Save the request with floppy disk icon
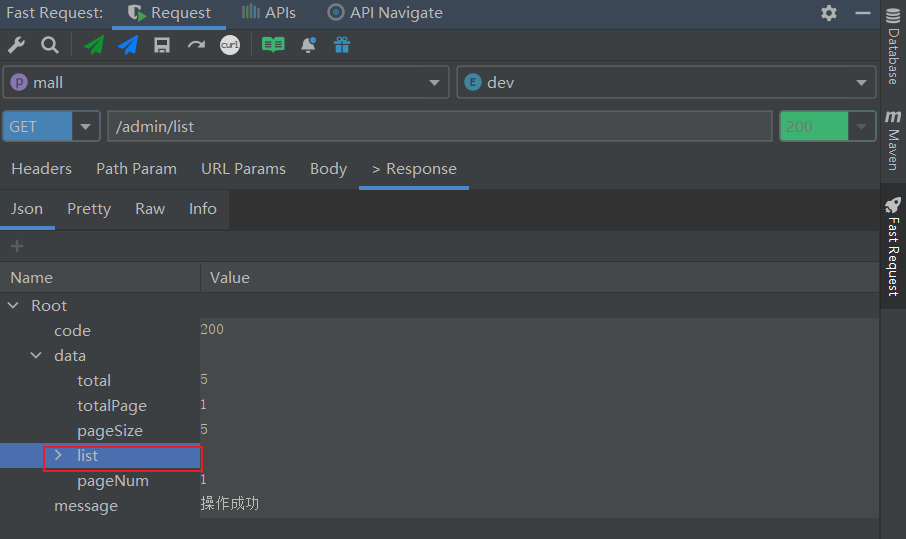Screen dimensions: 906x539 pos(162,45)
